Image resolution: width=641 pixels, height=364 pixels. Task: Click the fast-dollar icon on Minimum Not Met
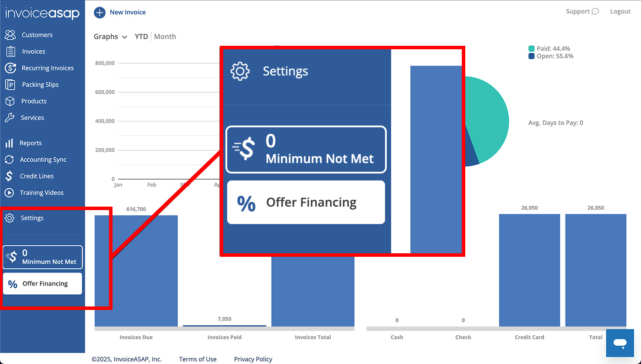pos(12,257)
